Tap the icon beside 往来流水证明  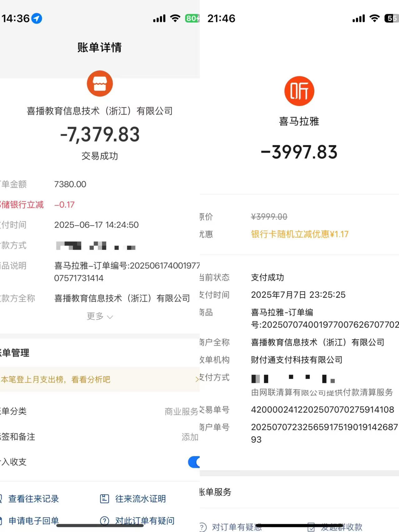click(104, 499)
